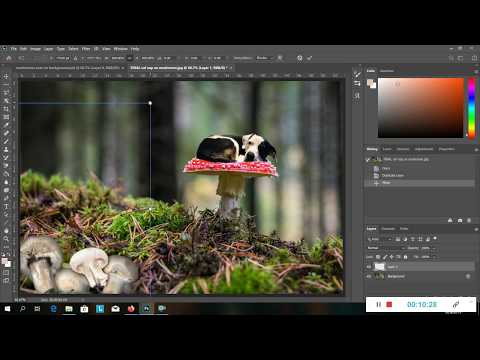480x360 pixels.
Task: Open the Filter menu
Action: click(x=86, y=49)
